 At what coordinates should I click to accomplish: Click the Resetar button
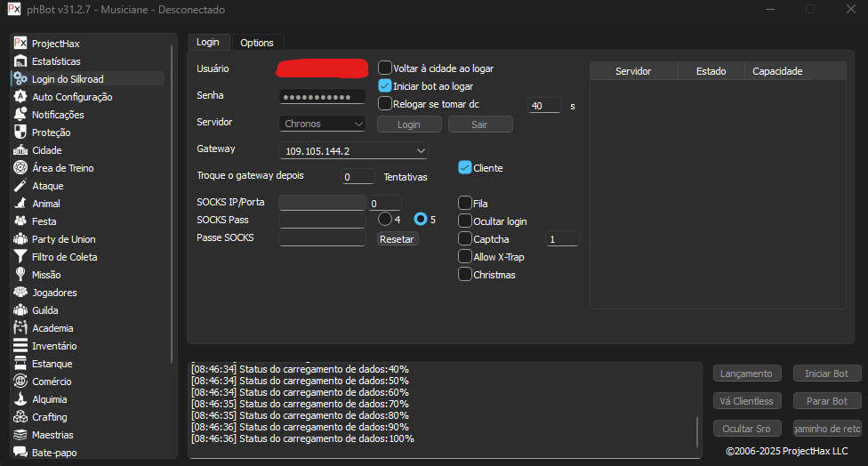click(x=397, y=238)
